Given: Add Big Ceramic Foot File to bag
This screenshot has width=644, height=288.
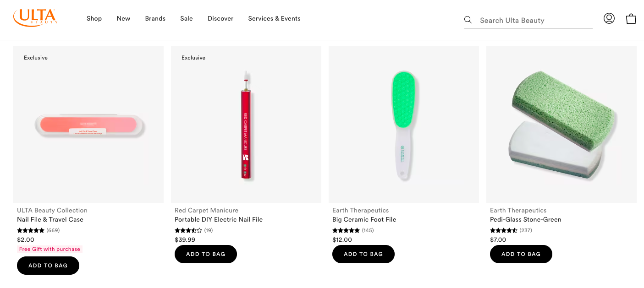Looking at the screenshot, I should coord(363,254).
